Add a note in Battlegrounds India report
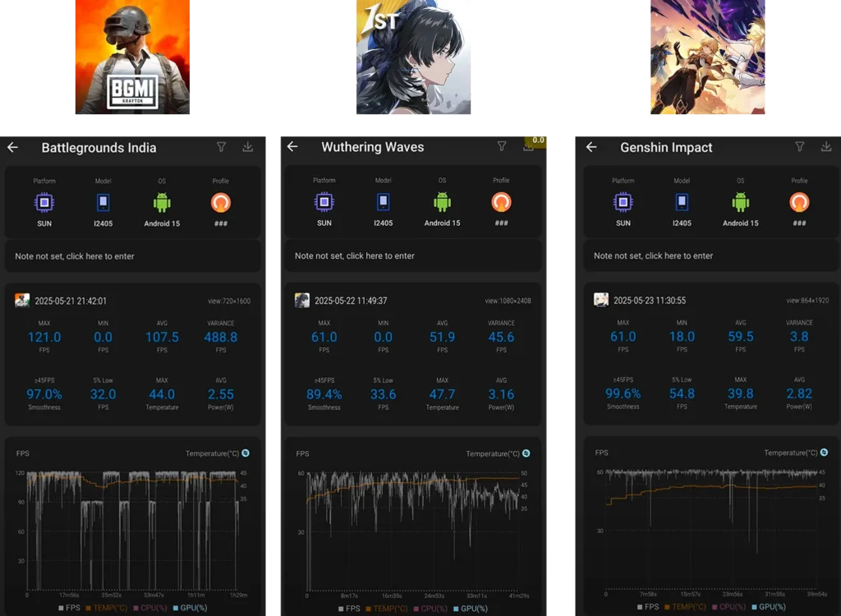This screenshot has height=616, width=841. point(132,256)
